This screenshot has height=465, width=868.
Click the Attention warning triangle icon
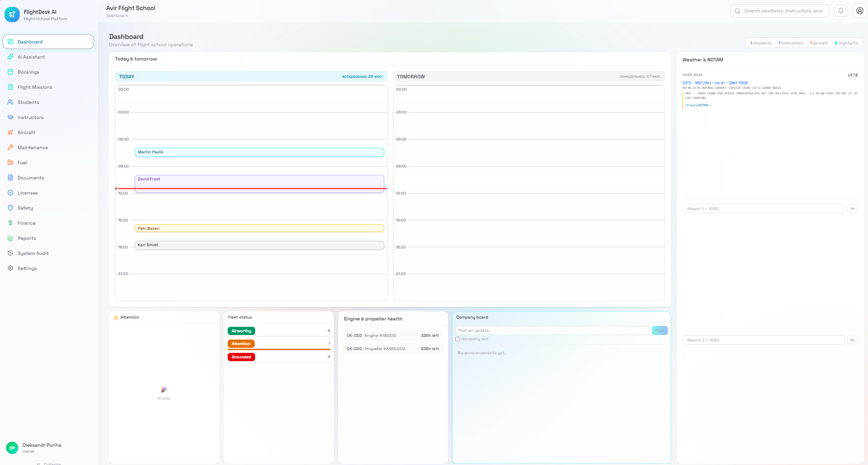[x=116, y=317]
